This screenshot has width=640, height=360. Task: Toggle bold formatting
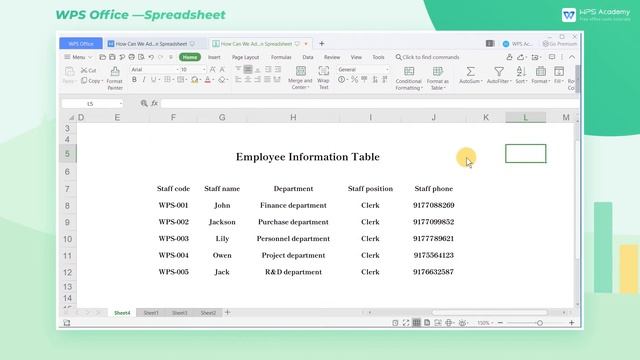(134, 80)
